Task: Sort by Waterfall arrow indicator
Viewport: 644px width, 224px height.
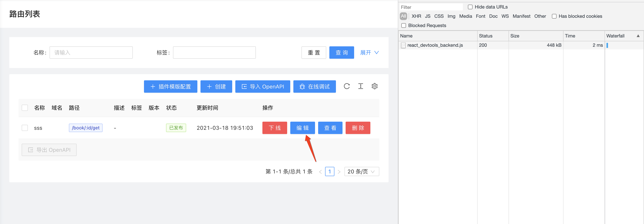Action: coord(638,36)
